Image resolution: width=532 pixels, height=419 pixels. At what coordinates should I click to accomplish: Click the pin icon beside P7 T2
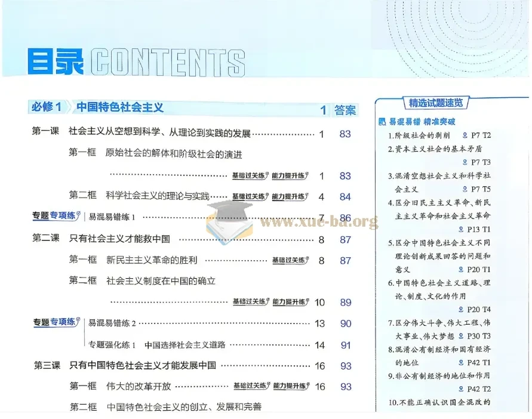coord(465,135)
